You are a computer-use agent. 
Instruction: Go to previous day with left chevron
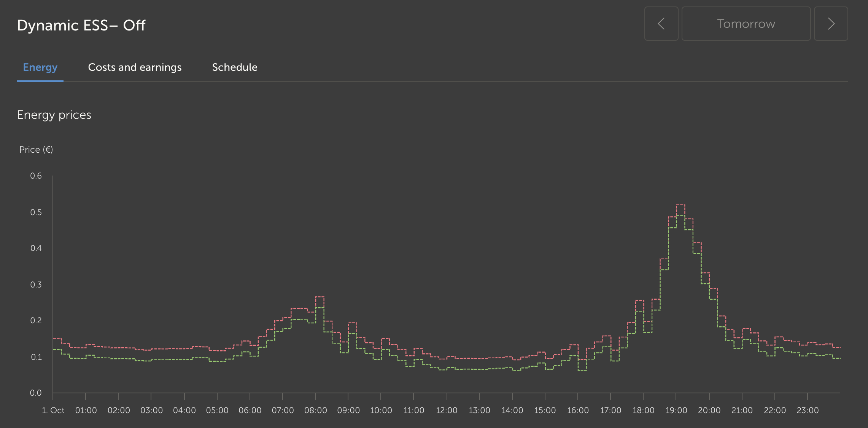click(661, 24)
